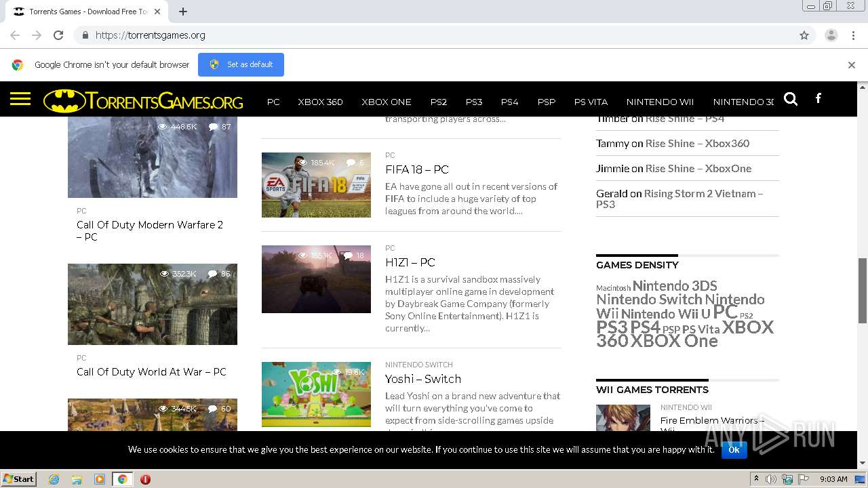
Task: Select Nintendo Switch tag
Action: coord(649,299)
